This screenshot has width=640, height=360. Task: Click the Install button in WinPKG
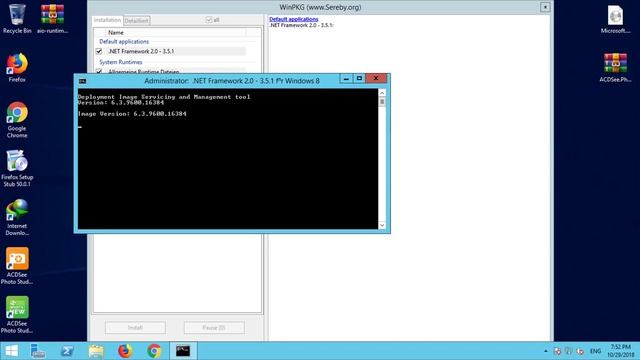click(135, 328)
